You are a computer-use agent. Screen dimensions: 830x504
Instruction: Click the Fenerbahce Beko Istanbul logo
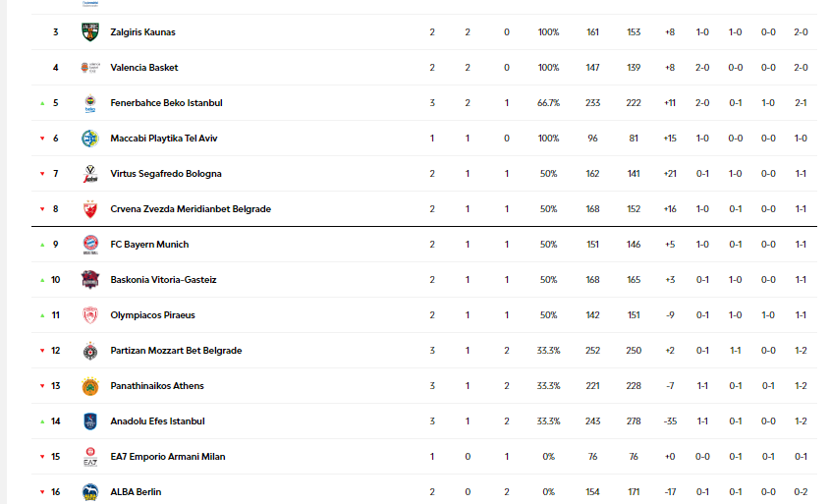pyautogui.click(x=89, y=103)
